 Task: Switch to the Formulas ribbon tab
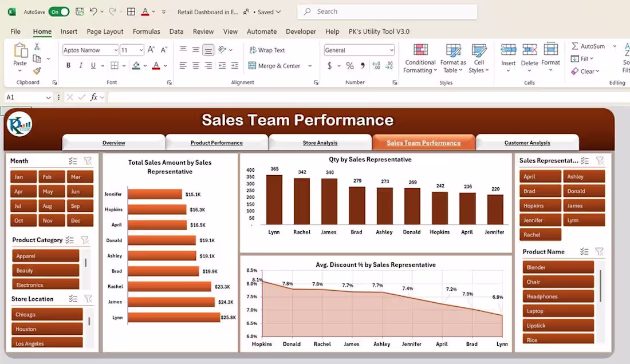click(147, 31)
